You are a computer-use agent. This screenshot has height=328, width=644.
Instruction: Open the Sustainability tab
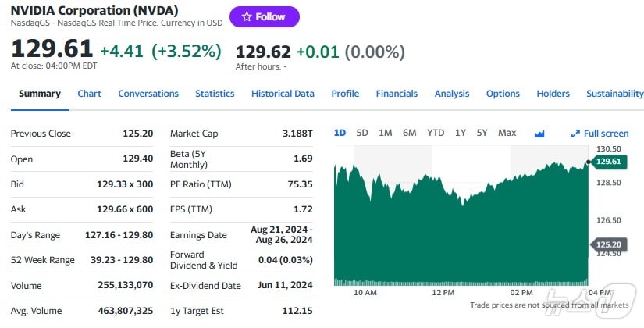(x=614, y=94)
